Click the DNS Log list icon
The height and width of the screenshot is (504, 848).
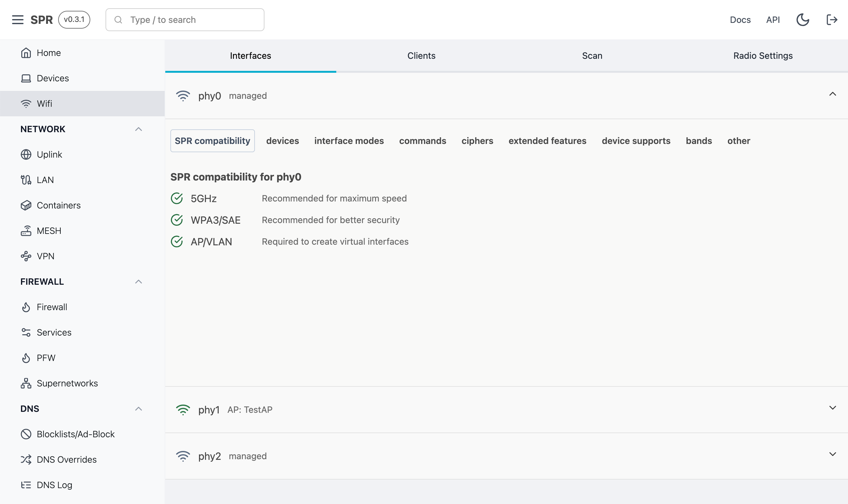pos(26,485)
